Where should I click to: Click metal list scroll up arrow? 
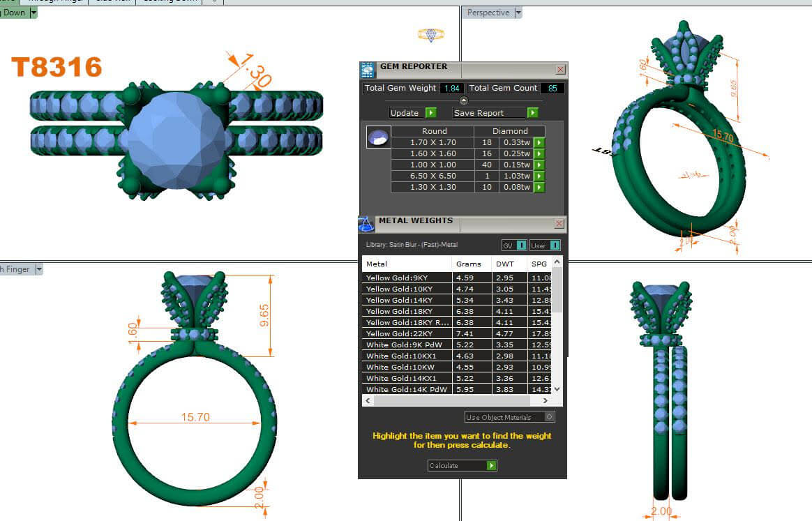point(557,262)
